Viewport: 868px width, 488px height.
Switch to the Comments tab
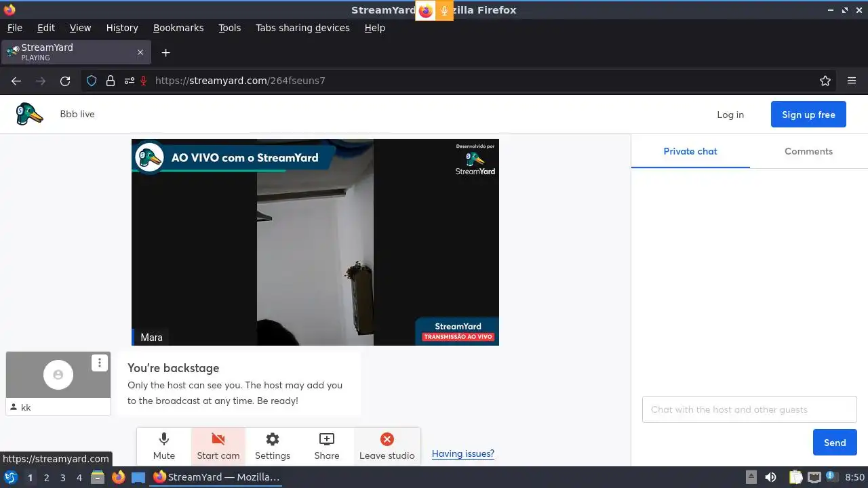(808, 151)
